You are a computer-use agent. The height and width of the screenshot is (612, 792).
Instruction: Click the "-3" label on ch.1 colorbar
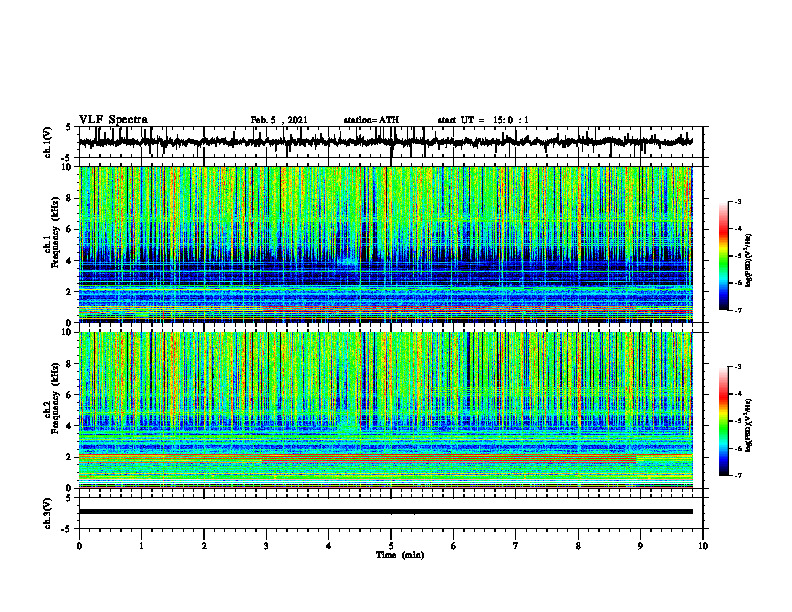(x=738, y=202)
